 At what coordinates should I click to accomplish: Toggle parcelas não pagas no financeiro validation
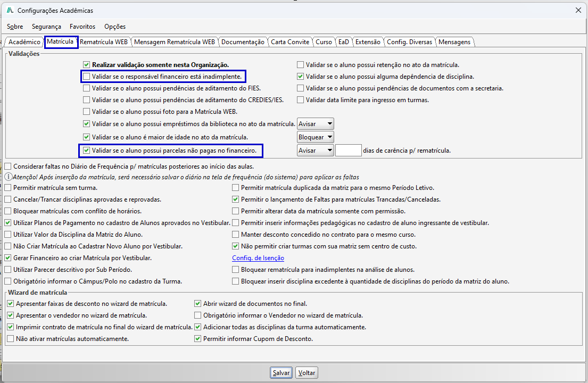pyautogui.click(x=86, y=151)
